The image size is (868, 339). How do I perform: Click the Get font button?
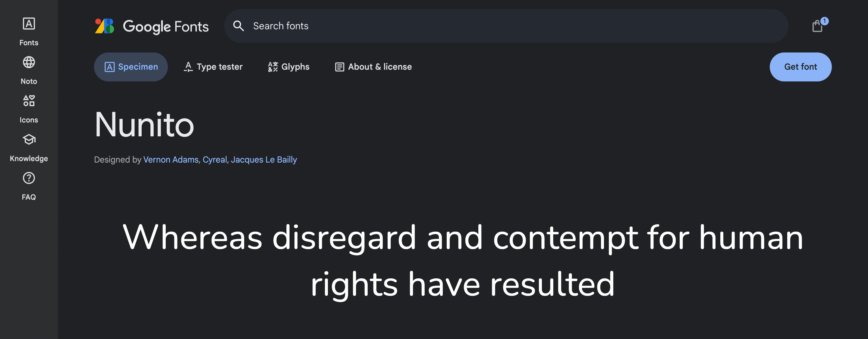coord(800,67)
